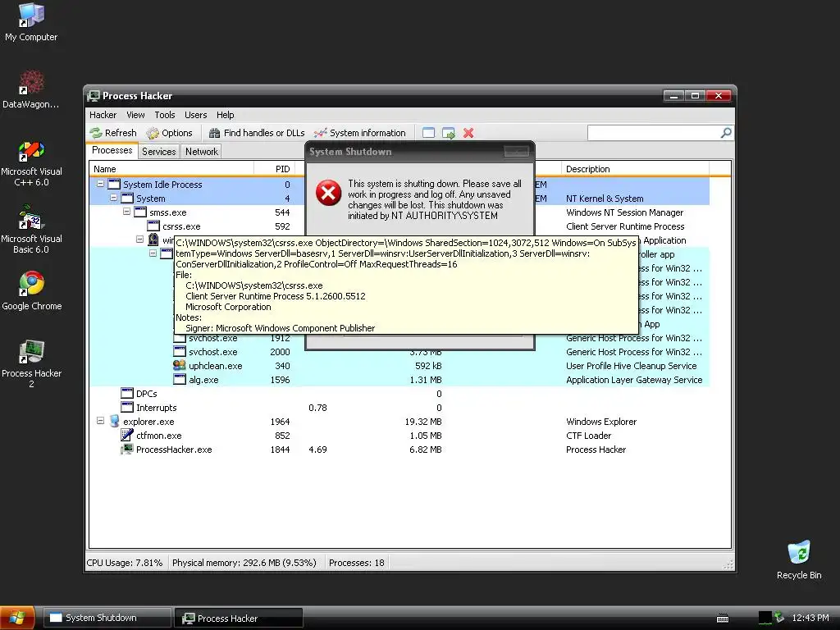Sort by the PID column header
The image size is (840, 630).
(x=273, y=169)
